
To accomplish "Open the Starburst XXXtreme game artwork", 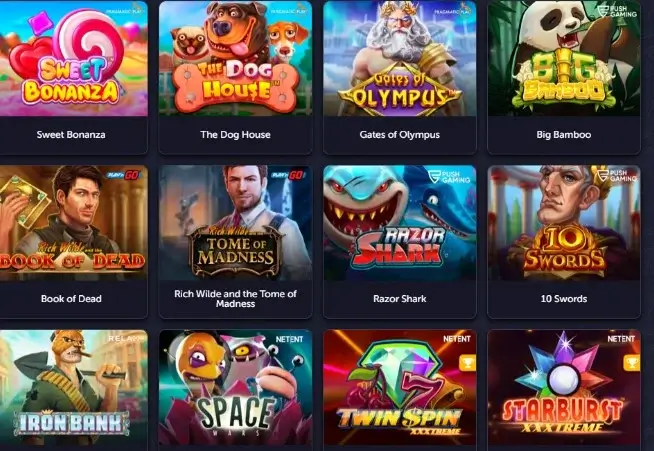I will 564,388.
